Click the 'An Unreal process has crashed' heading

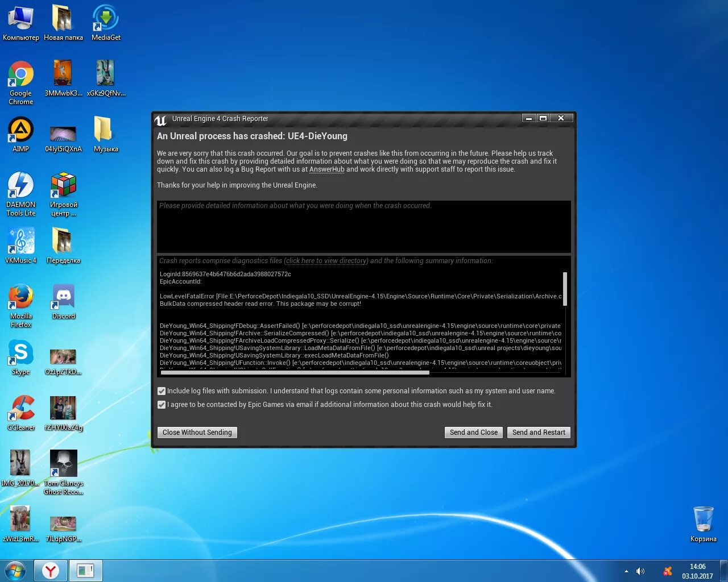[252, 136]
